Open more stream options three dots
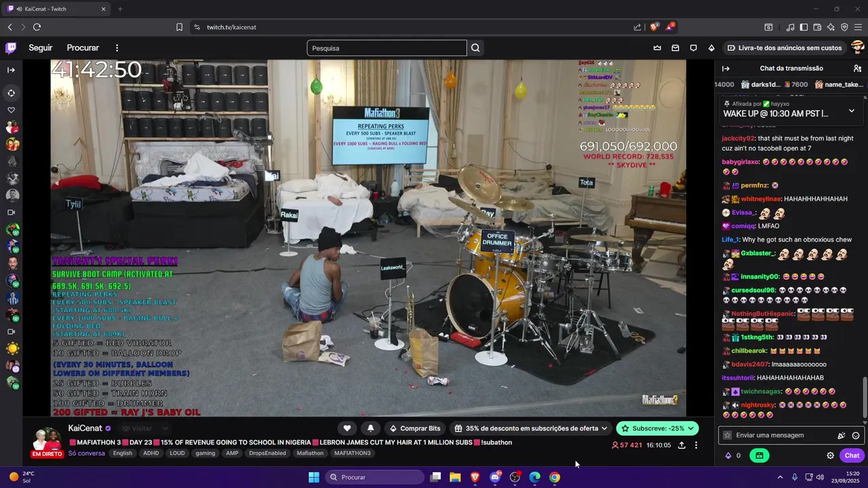 [x=696, y=445]
